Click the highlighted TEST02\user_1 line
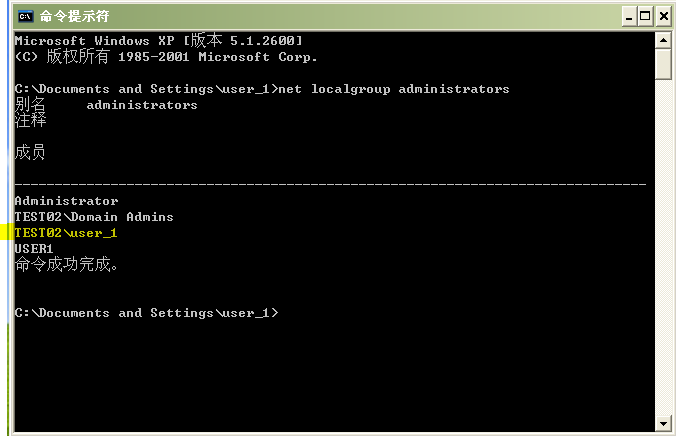 [66, 233]
